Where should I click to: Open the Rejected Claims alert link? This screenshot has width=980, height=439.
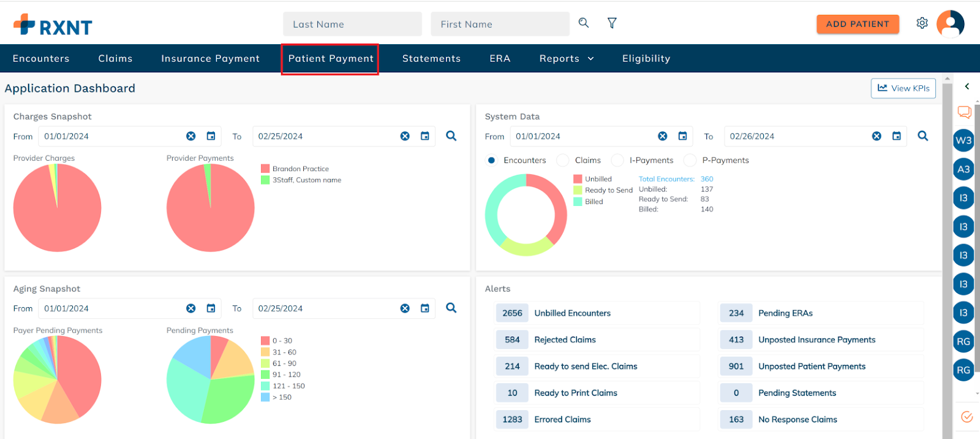point(565,340)
